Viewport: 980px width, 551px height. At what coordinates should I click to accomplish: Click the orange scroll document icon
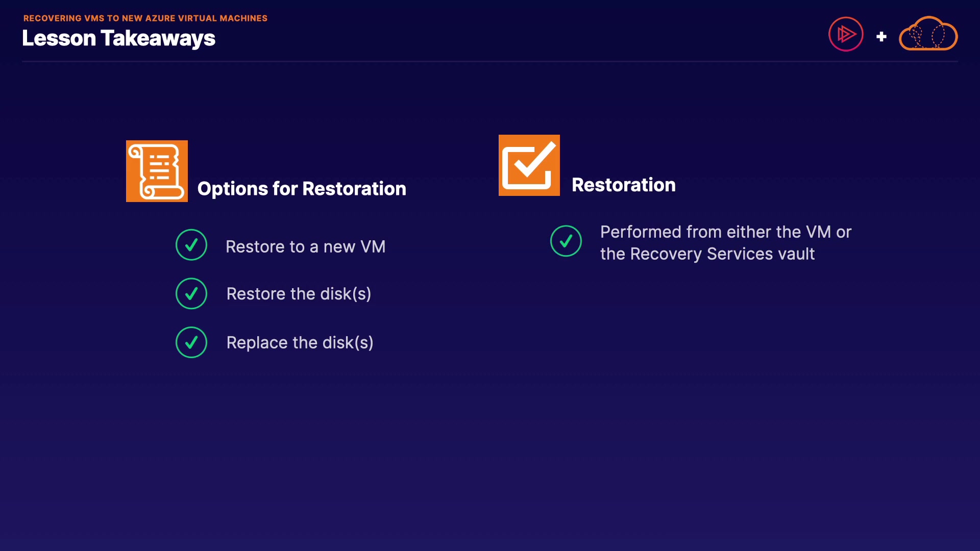(157, 171)
